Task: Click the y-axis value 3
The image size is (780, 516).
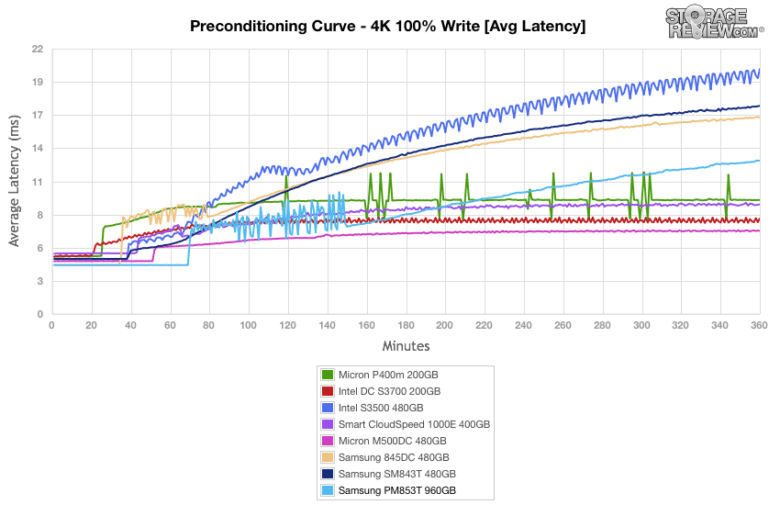Action: 41,281
